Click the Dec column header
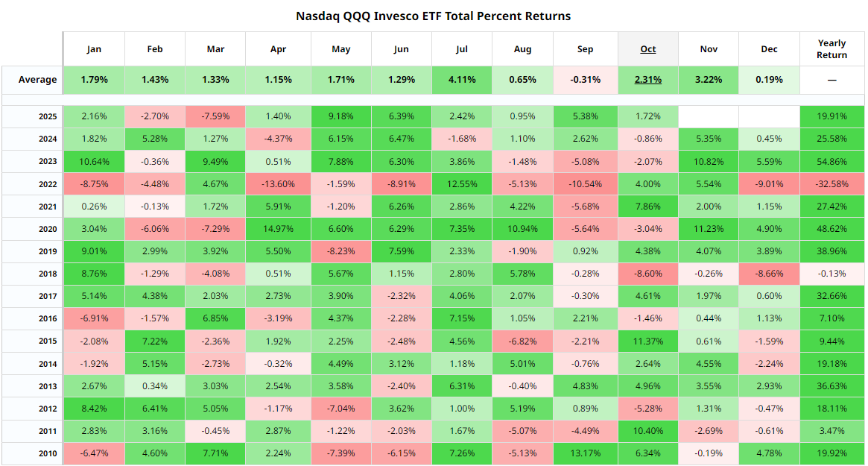The image size is (868, 466). tap(770, 49)
